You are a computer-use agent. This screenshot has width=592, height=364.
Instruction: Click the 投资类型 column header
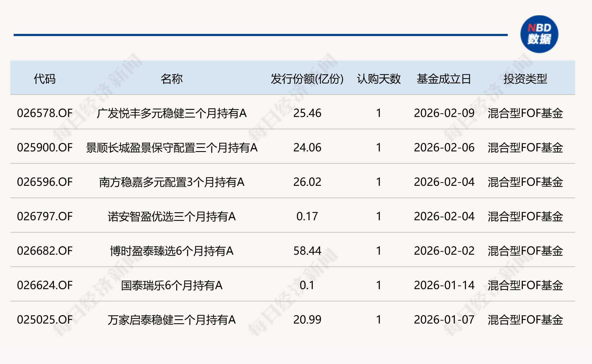pyautogui.click(x=525, y=79)
